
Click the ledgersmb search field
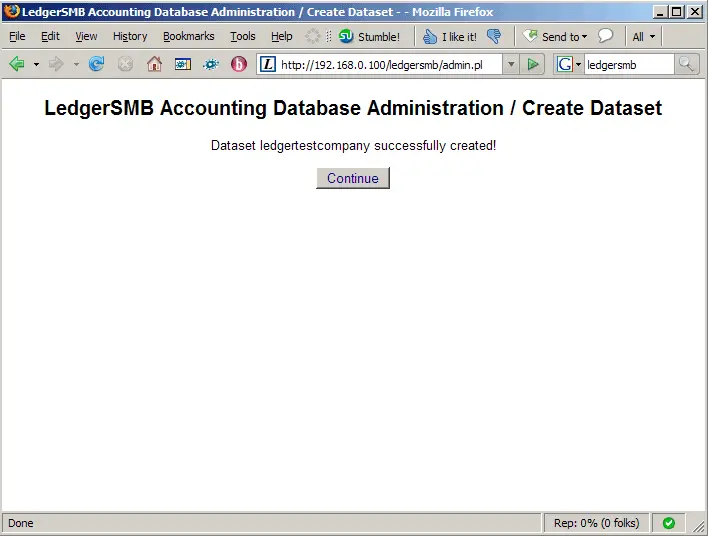click(629, 65)
